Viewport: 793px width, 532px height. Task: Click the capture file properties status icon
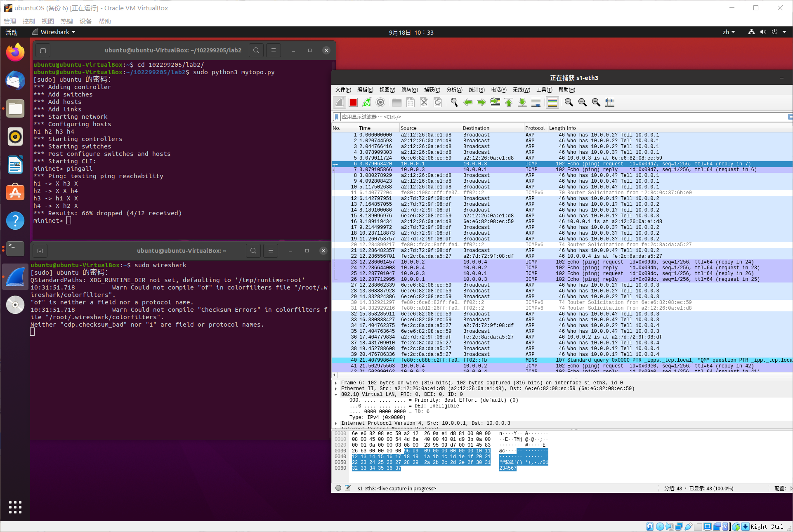pos(348,488)
